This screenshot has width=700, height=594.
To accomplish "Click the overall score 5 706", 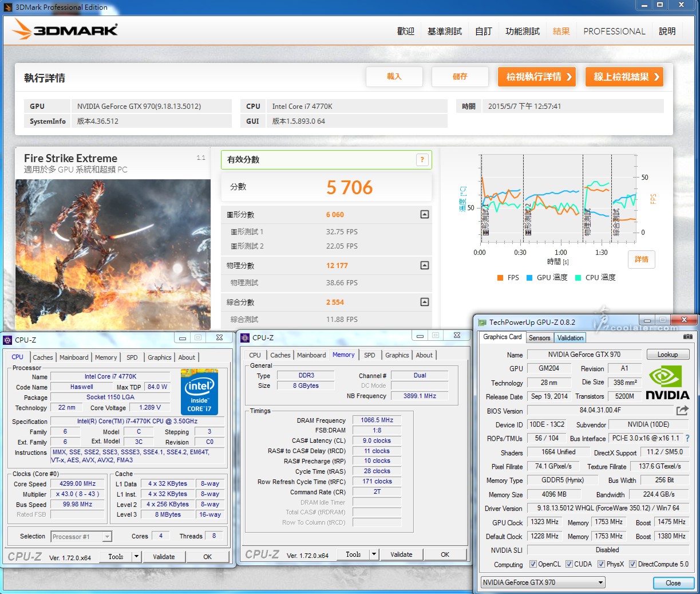I will coord(350,187).
